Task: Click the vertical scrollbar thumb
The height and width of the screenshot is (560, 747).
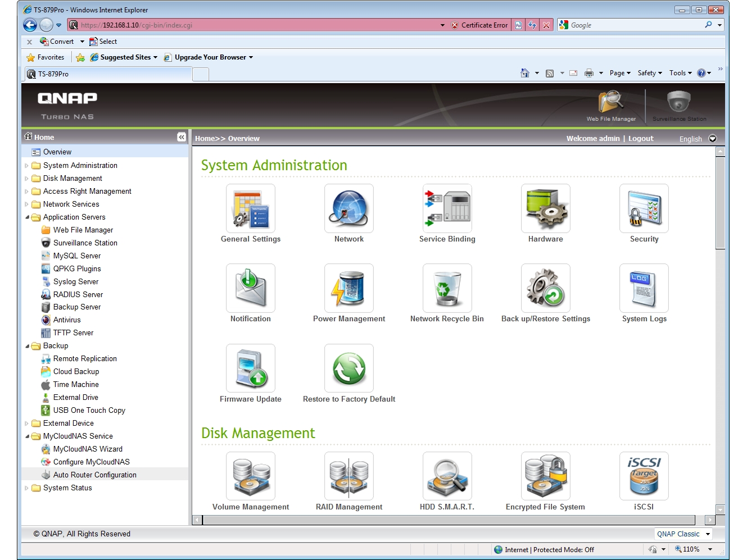Action: (720, 202)
